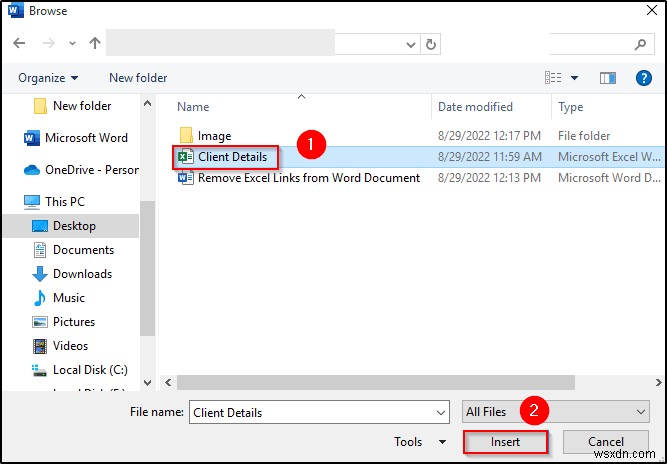
Task: Click the This PC monitor icon
Action: (32, 202)
